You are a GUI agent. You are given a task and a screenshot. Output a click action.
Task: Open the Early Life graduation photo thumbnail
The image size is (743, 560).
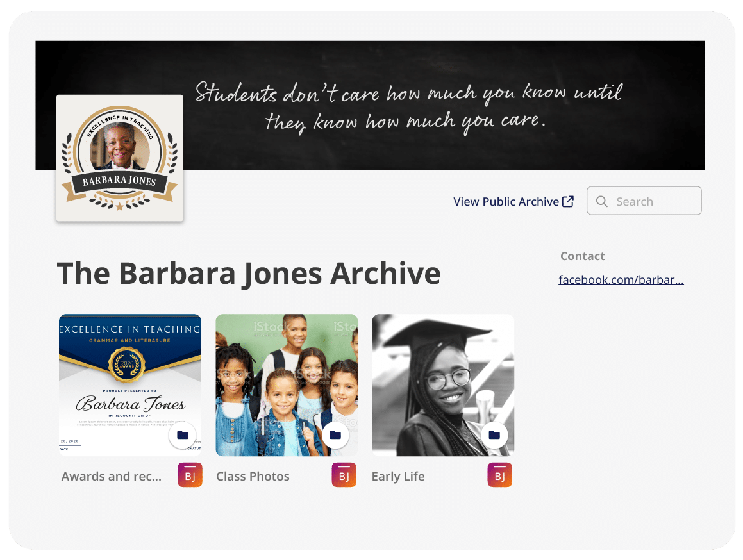[x=442, y=378]
